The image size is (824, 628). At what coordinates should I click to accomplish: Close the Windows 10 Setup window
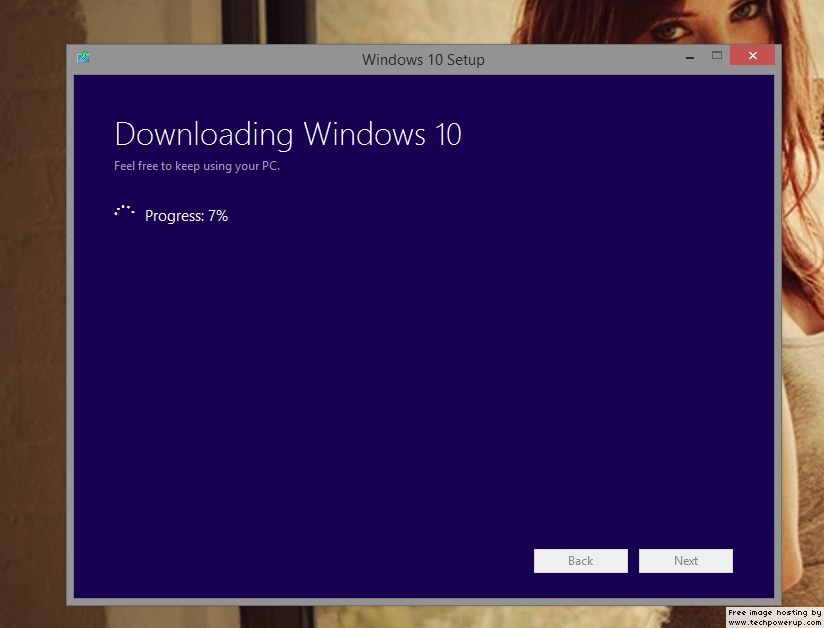click(753, 56)
